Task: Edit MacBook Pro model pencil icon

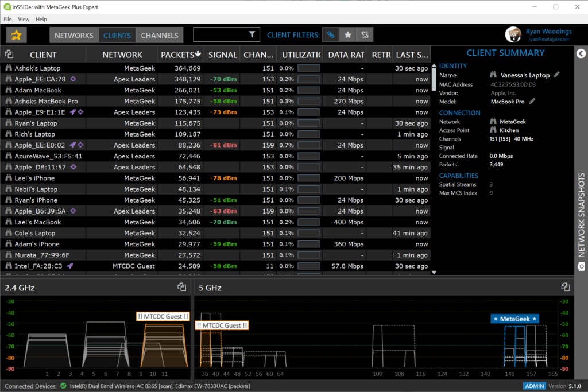Action: [x=532, y=101]
